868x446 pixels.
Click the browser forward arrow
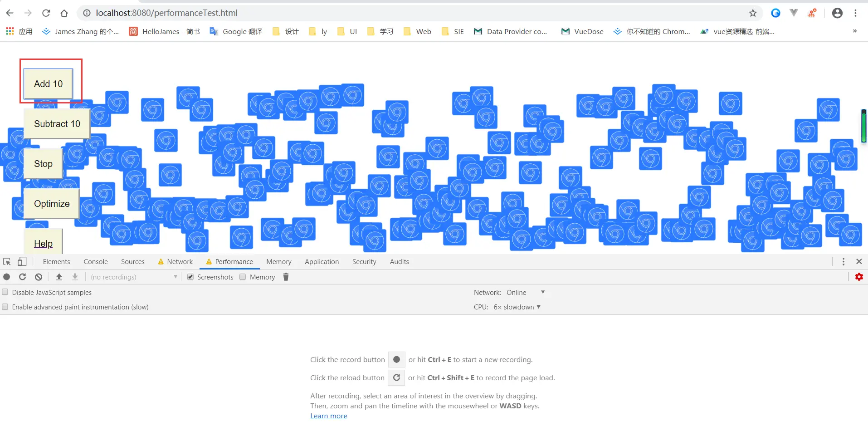[x=28, y=13]
